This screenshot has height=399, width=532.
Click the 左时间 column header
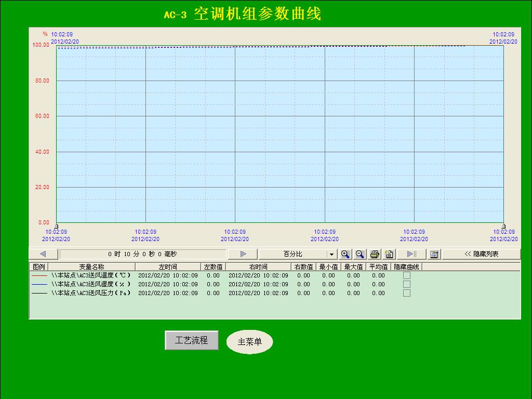tap(168, 267)
